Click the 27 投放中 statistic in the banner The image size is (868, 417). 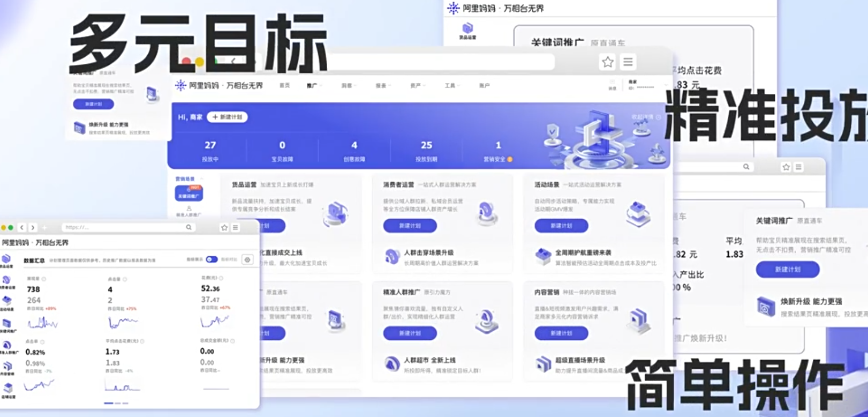pyautogui.click(x=210, y=151)
